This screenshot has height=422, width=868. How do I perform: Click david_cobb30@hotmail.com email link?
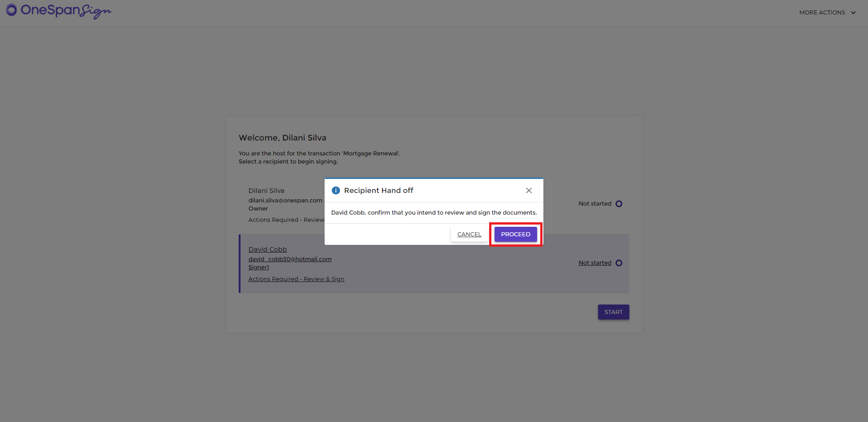tap(290, 259)
